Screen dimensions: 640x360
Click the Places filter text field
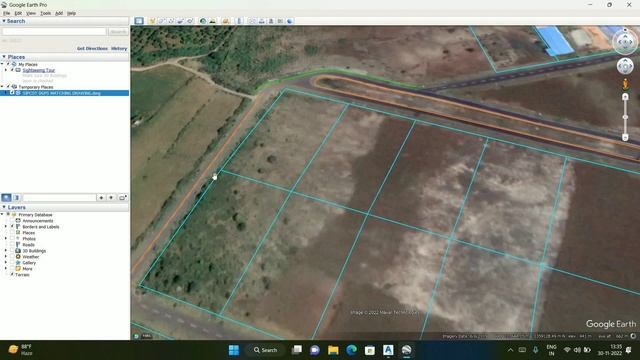(x=60, y=198)
